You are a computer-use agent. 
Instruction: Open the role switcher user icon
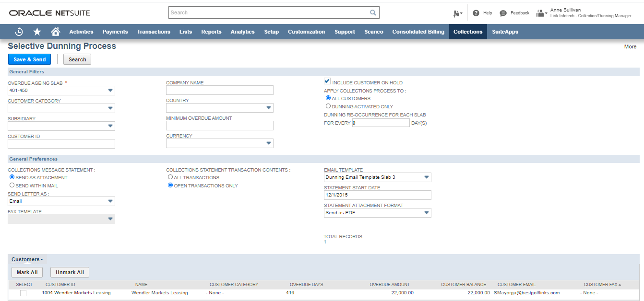542,13
